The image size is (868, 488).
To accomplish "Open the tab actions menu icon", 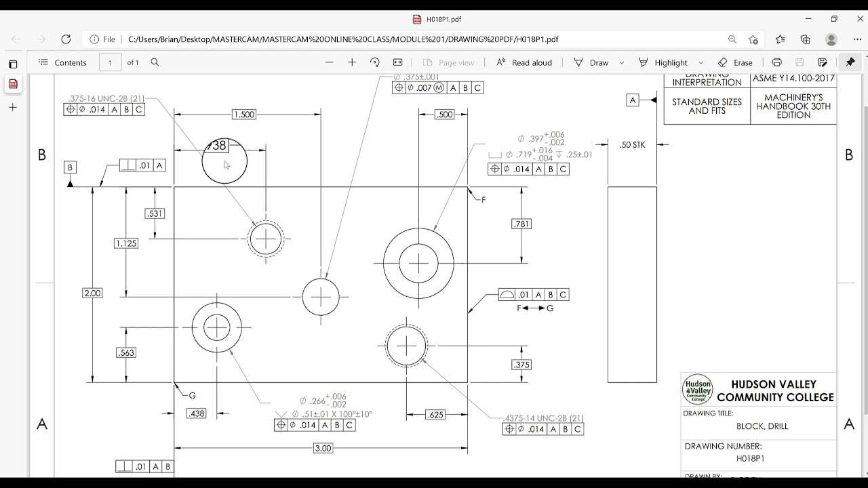I will click(x=12, y=64).
